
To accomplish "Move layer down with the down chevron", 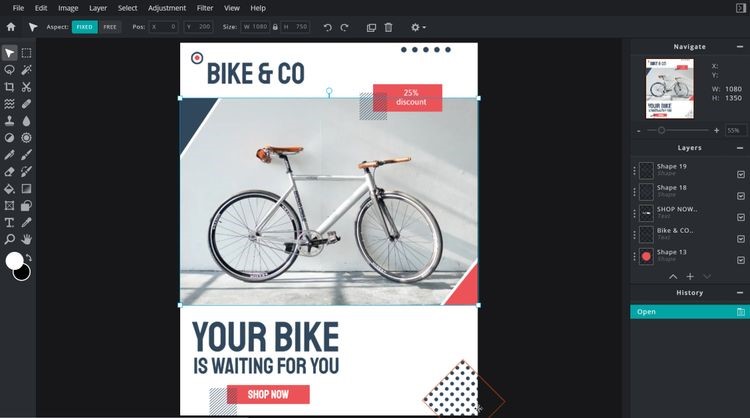I will coord(707,276).
